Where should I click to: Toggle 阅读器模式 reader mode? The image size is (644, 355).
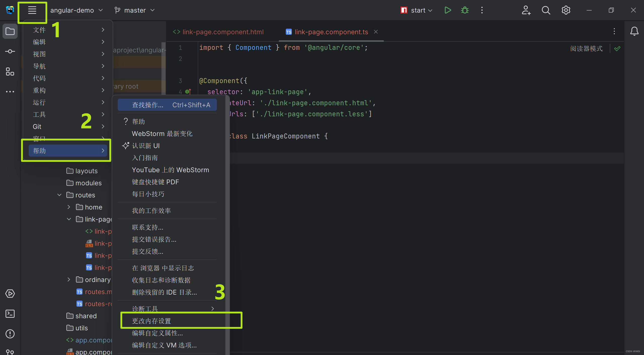586,48
